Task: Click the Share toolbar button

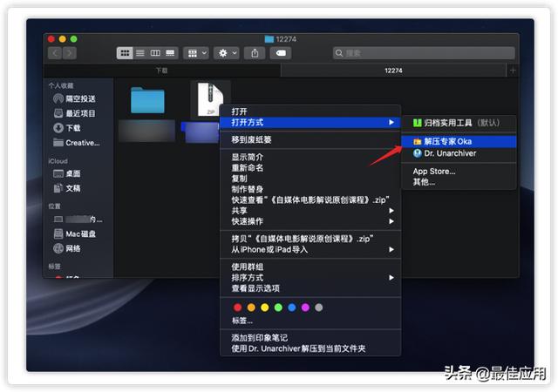Action: [x=255, y=53]
